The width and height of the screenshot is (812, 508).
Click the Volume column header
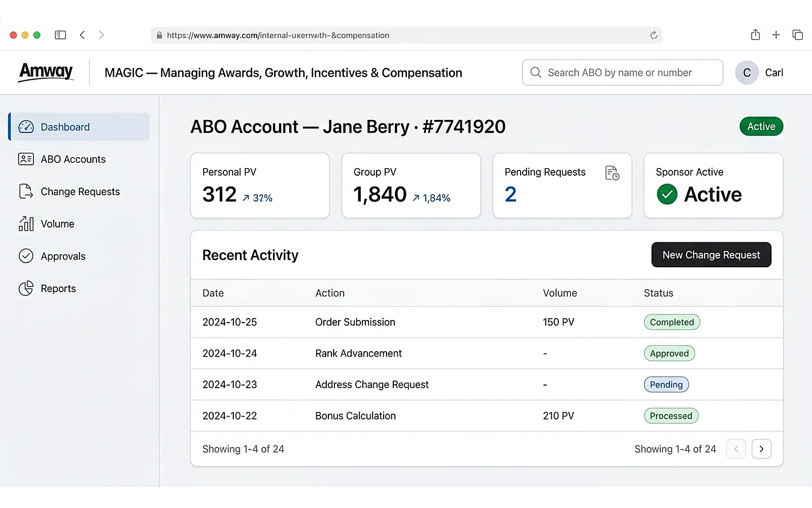560,293
